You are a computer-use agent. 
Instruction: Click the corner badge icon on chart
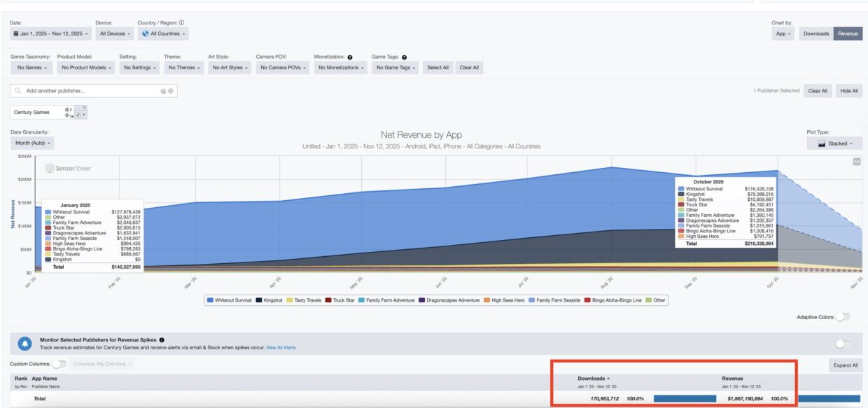coord(856,162)
